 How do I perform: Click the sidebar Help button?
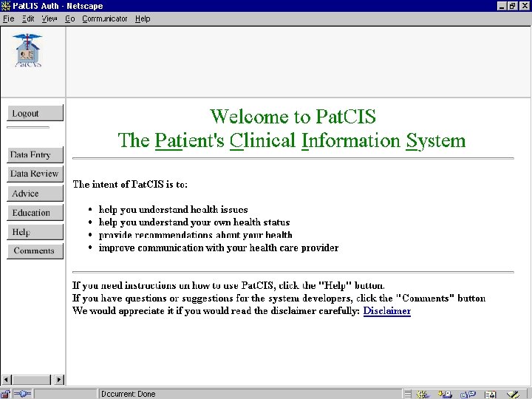click(35, 232)
